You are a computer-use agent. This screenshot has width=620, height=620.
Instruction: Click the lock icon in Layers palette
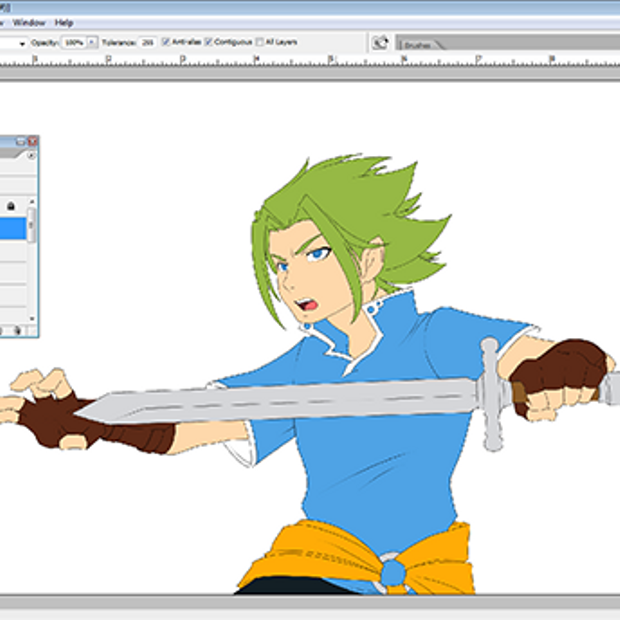pyautogui.click(x=12, y=205)
